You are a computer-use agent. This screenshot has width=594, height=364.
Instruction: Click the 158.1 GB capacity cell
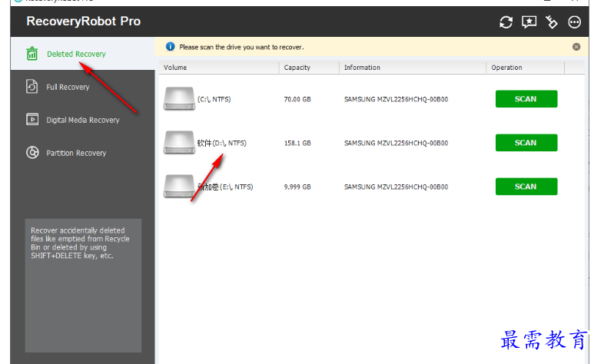click(x=297, y=143)
